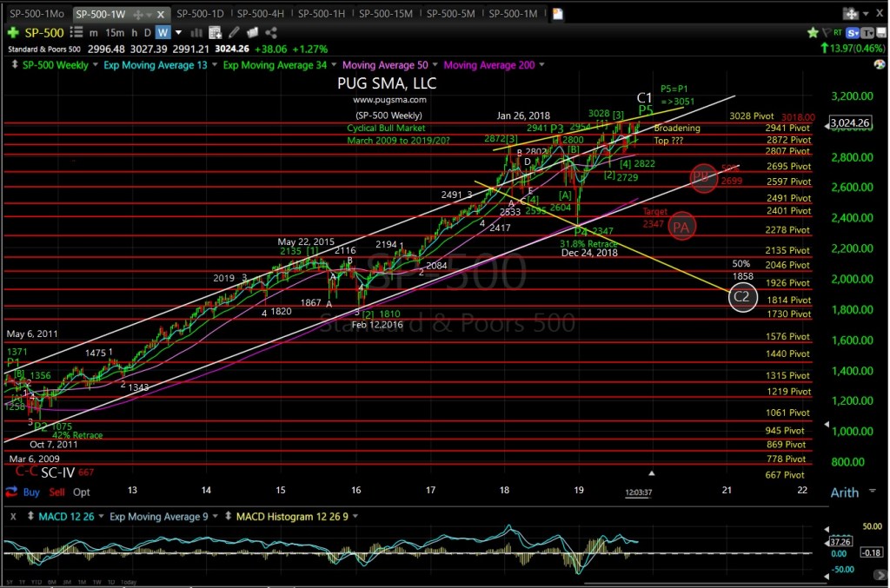This screenshot has width=890, height=588.
Task: Click the green star favorite icon
Action: 813,33
